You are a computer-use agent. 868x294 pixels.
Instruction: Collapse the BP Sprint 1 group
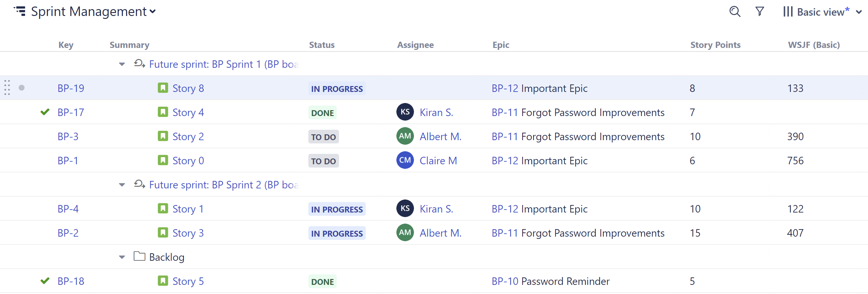coord(121,64)
